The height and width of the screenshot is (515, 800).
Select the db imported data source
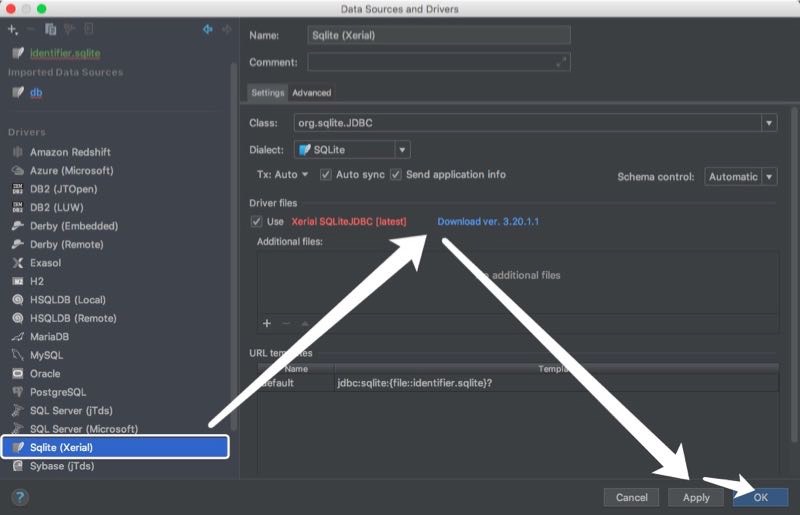[36, 92]
